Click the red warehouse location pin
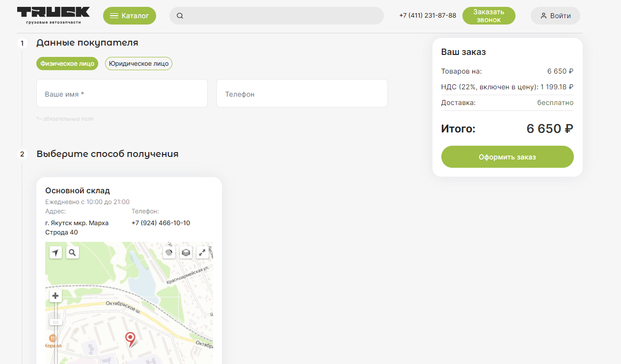The width and height of the screenshot is (621, 364). [130, 338]
